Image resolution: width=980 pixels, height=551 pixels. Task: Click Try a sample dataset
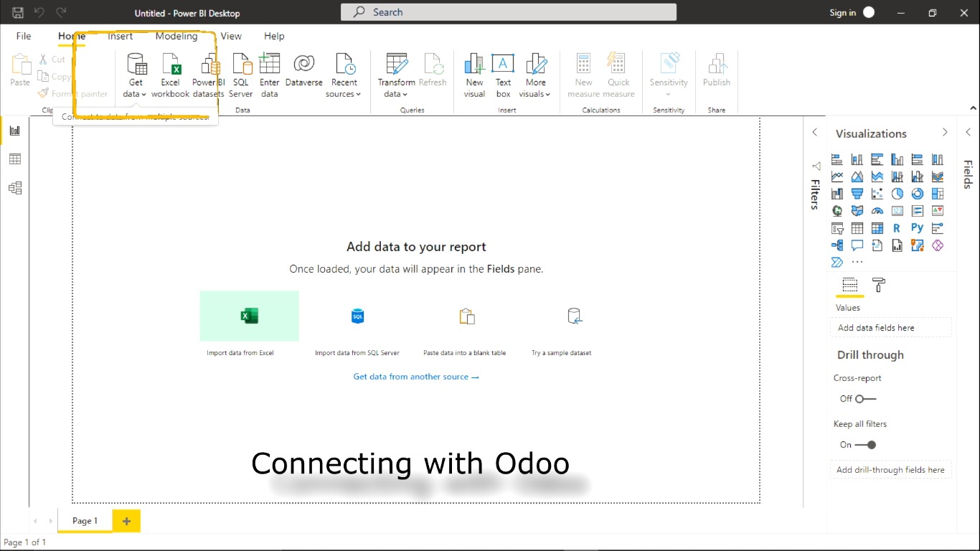coord(561,324)
